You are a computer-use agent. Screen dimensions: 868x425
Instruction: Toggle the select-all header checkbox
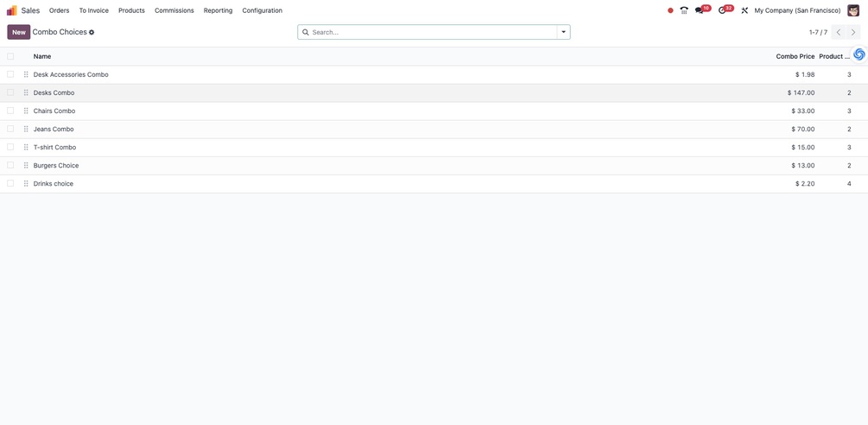pyautogui.click(x=10, y=56)
